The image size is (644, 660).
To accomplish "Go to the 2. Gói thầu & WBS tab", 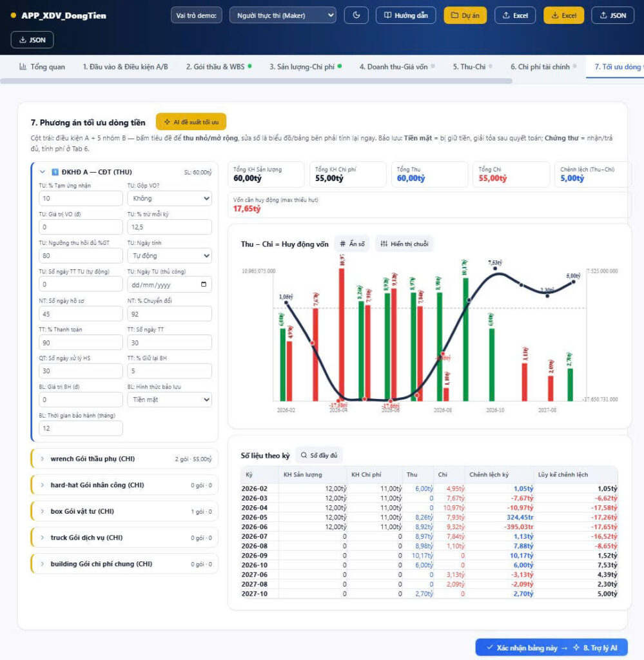I will tap(219, 67).
